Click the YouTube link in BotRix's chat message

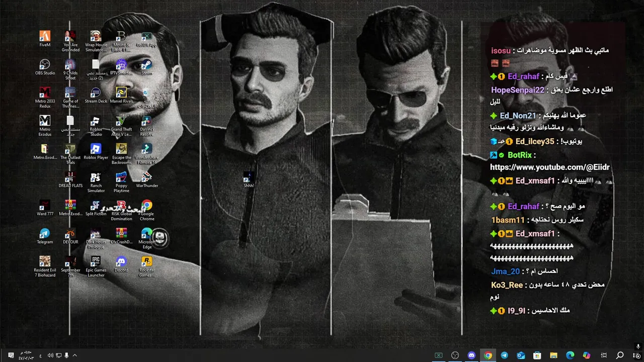coord(550,167)
